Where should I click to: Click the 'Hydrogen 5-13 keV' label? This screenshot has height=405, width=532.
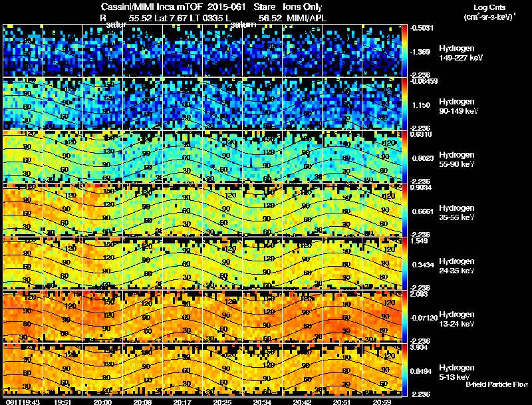tap(457, 372)
